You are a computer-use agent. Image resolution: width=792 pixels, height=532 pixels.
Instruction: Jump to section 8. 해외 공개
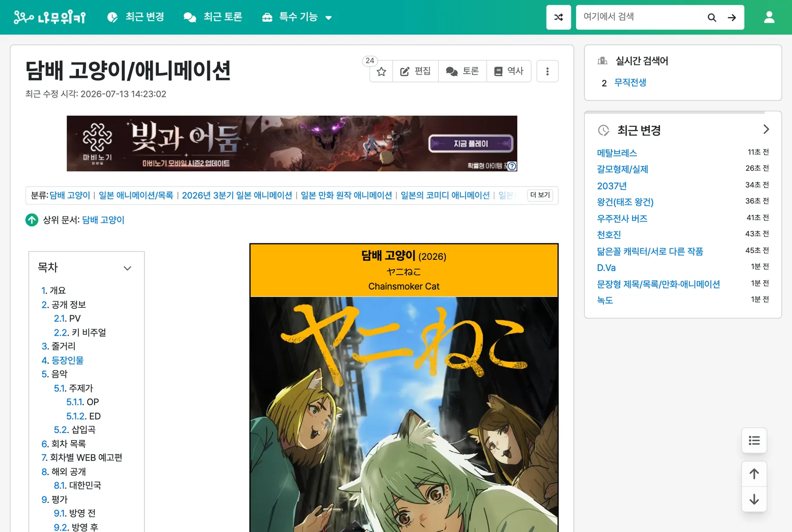pos(64,472)
